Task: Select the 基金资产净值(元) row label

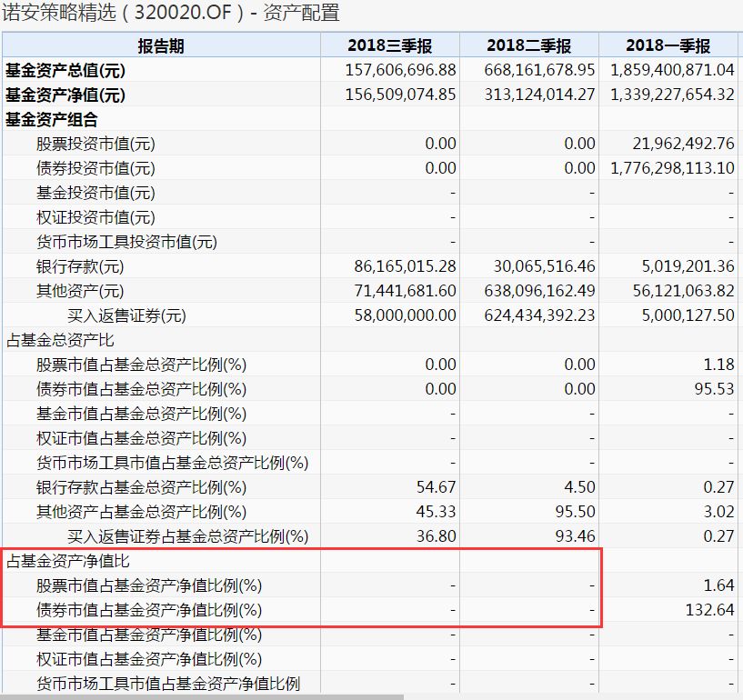Action: pos(65,95)
